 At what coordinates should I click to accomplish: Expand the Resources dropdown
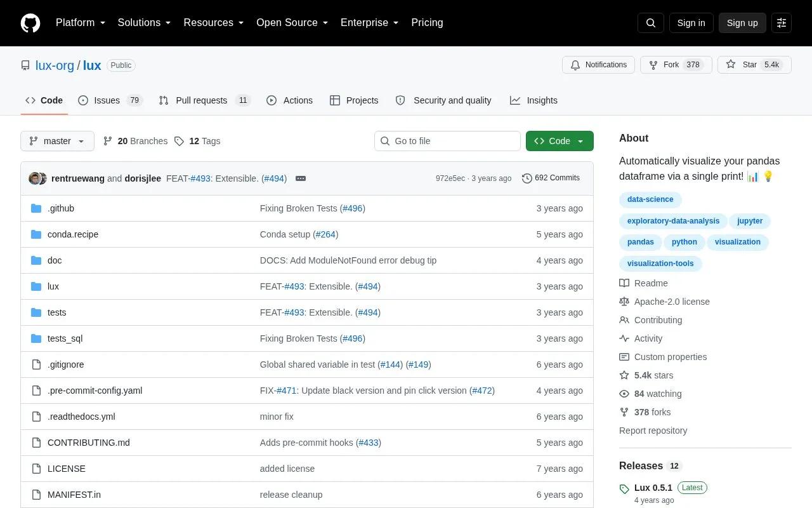tap(214, 23)
